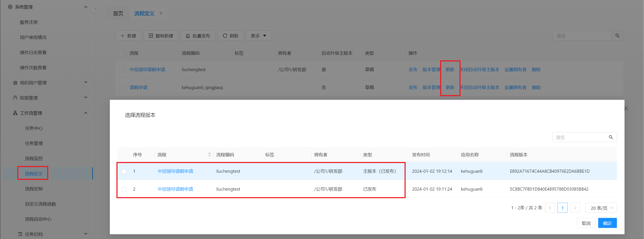
Task: Click the 系统管理 gear icon
Action: click(x=10, y=7)
